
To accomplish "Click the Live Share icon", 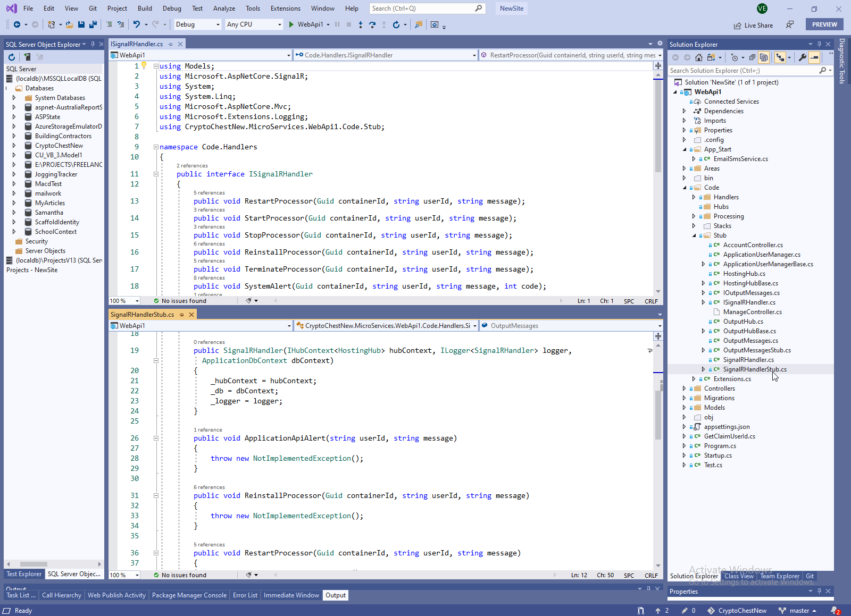I will point(738,26).
